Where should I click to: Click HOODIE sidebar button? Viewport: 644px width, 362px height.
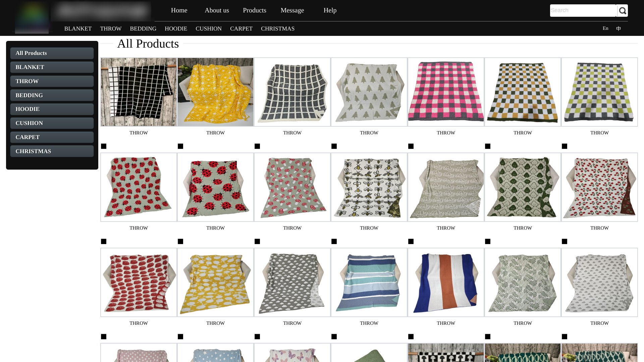point(52,109)
